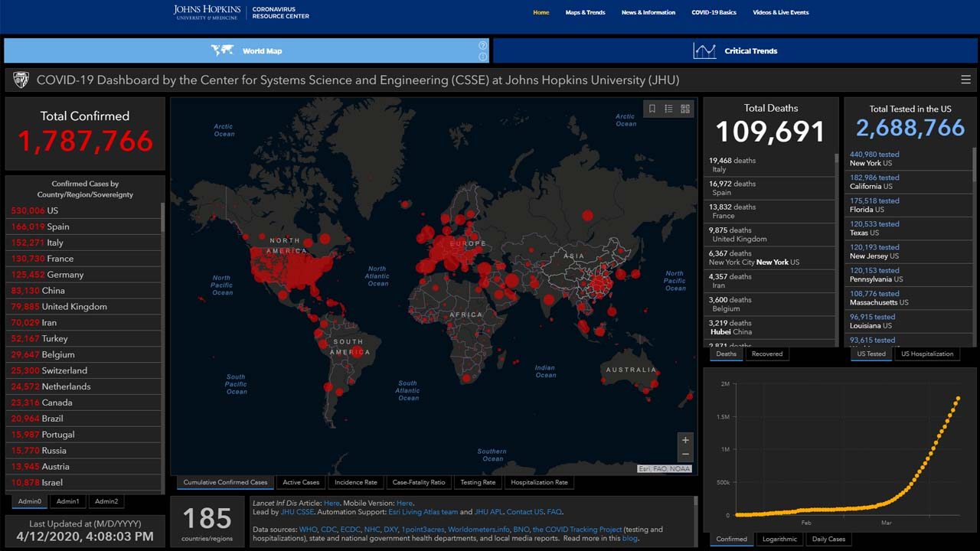The image size is (980, 551).
Task: Select the Iran row in the deaths list
Action: pos(769,281)
